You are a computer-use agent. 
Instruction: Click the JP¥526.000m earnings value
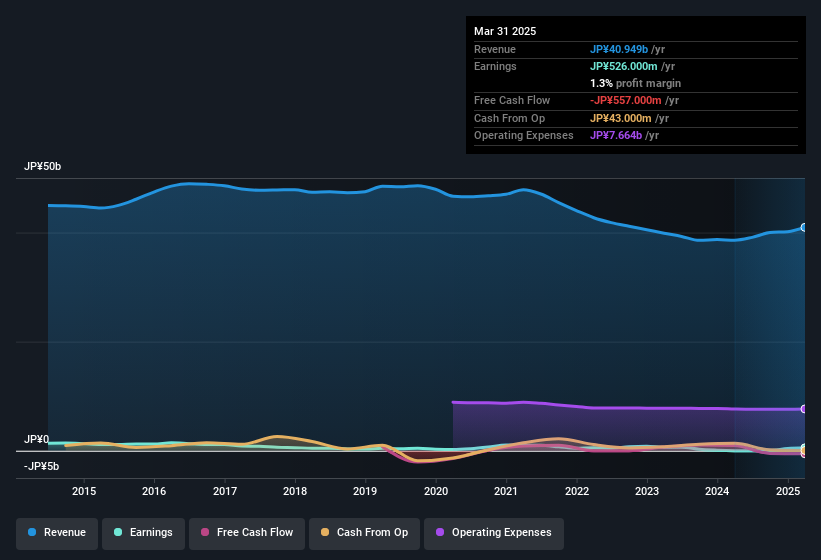pyautogui.click(x=624, y=66)
